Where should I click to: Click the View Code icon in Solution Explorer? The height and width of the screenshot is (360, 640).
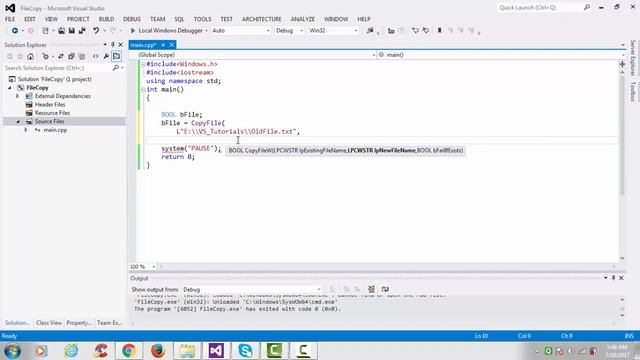[96, 56]
